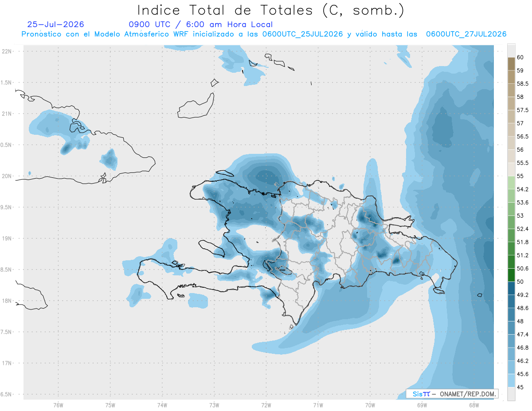Click the title 'Indice Total de Totales'
Viewport: 532px width, 411px height.
pos(227,10)
